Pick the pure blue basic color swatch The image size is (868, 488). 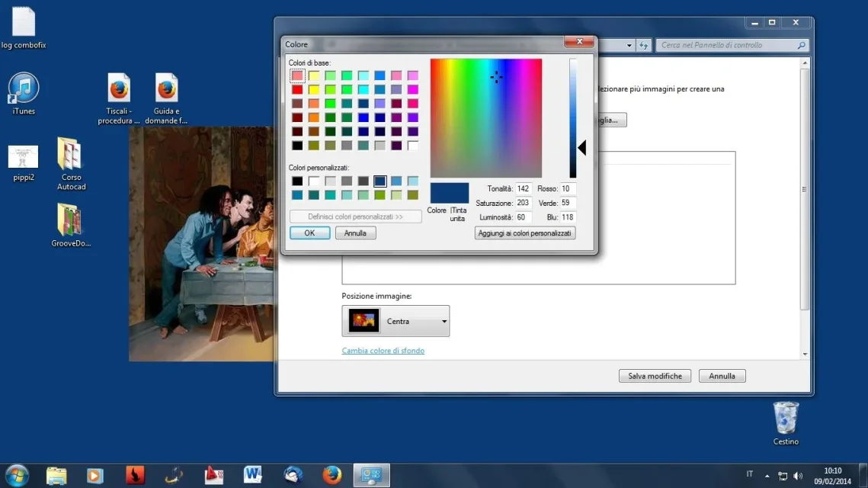[364, 118]
